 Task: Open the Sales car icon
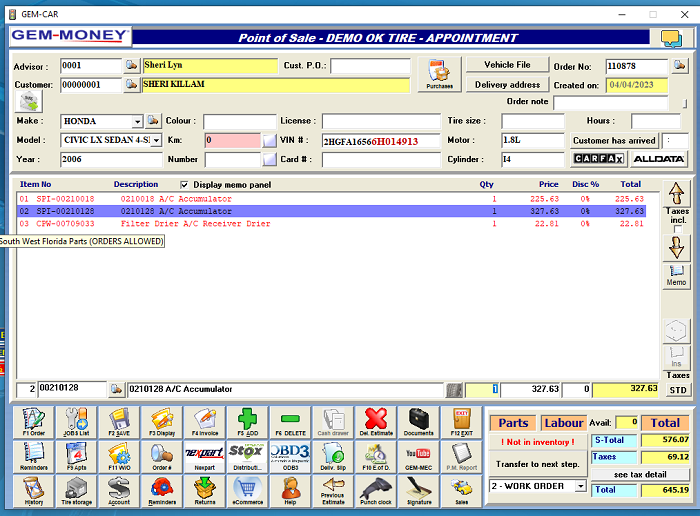461,491
